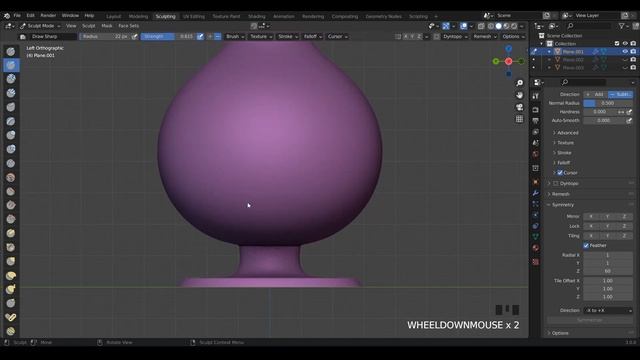Enable the Dyntopo panel checkbox
640x360 pixels.
[x=556, y=184]
